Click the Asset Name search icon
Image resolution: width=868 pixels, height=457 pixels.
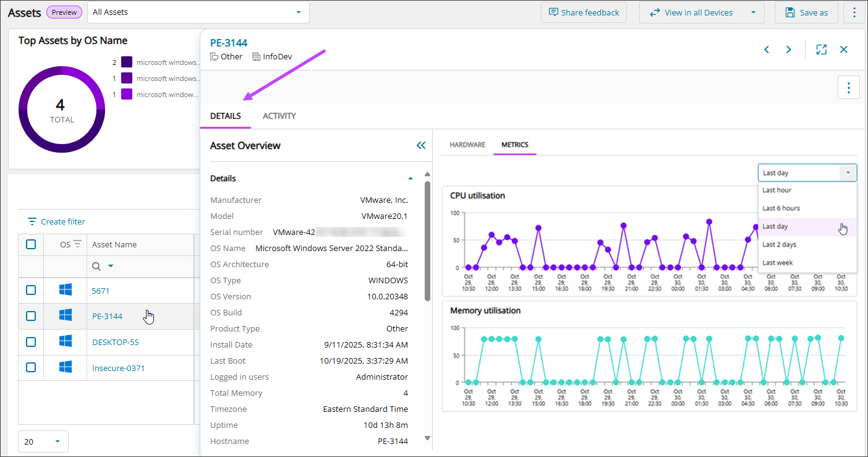click(96, 266)
